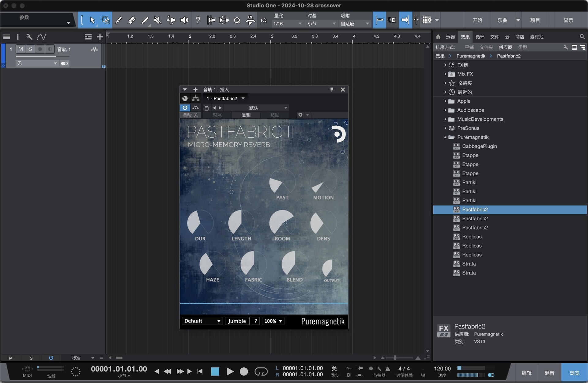
Task: Switch to the Files tab in browser
Action: [495, 37]
